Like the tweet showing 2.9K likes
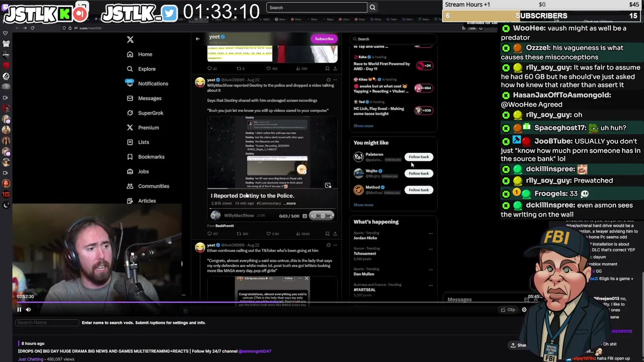 tap(273, 234)
